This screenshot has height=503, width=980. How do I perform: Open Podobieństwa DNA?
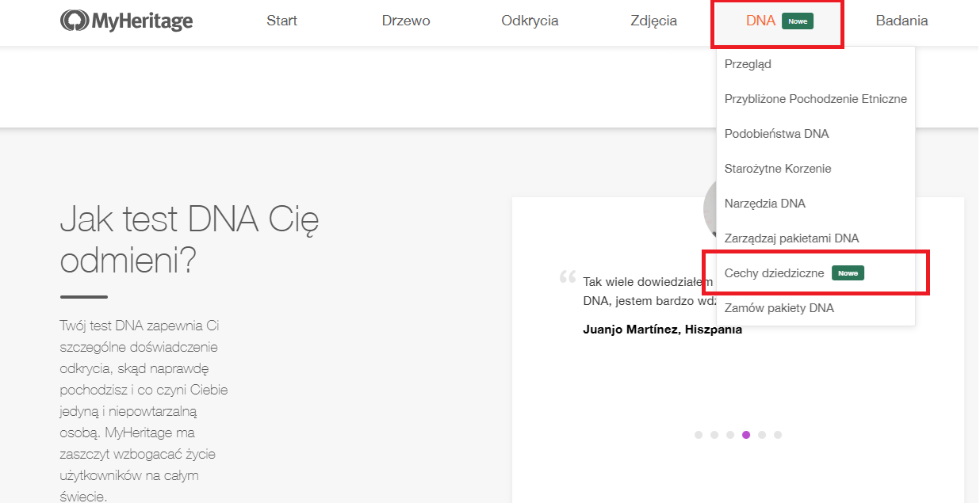777,134
